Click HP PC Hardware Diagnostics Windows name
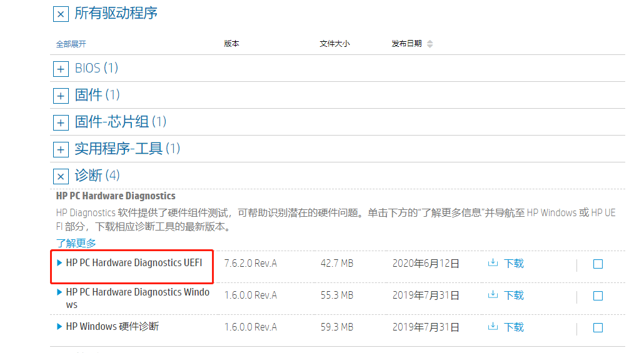Viewport: 644px width, 353px height. 138,299
